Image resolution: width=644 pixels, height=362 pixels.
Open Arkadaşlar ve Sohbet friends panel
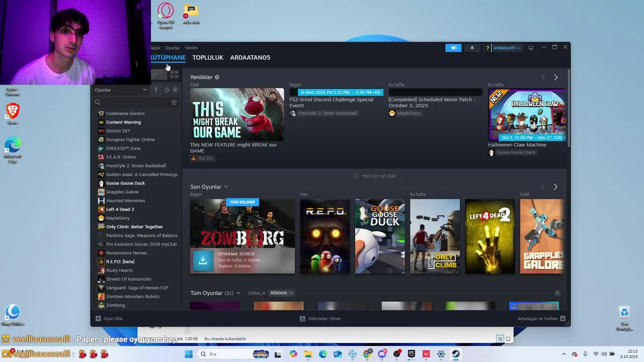coord(541,318)
